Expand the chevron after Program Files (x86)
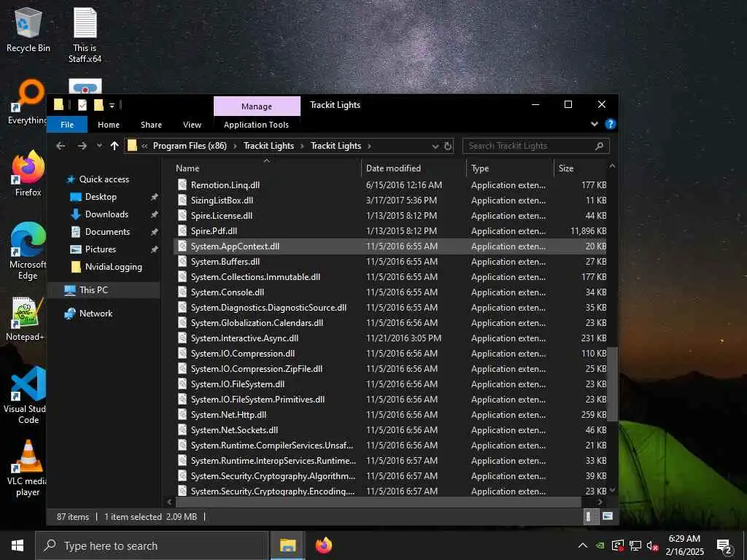 (235, 146)
